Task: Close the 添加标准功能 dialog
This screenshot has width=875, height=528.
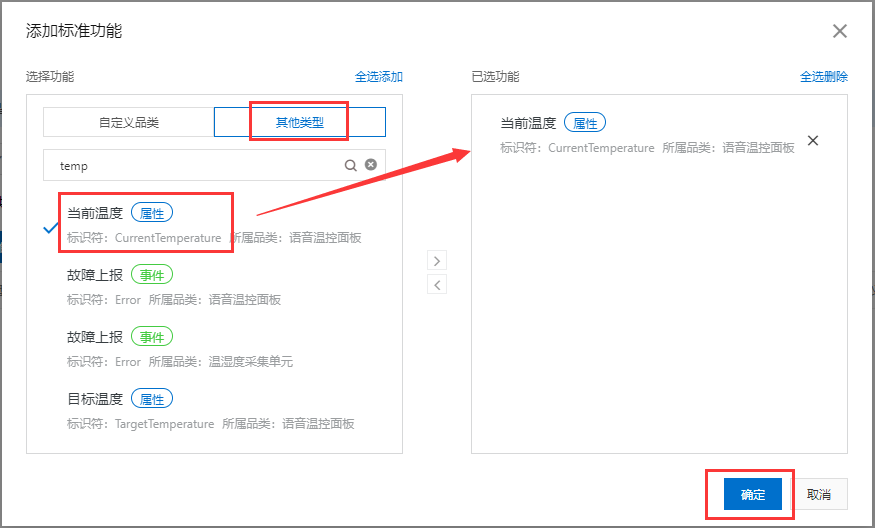Action: (840, 31)
